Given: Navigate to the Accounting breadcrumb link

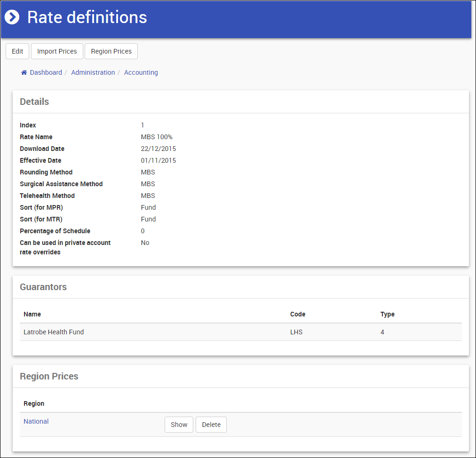Looking at the screenshot, I should (141, 72).
